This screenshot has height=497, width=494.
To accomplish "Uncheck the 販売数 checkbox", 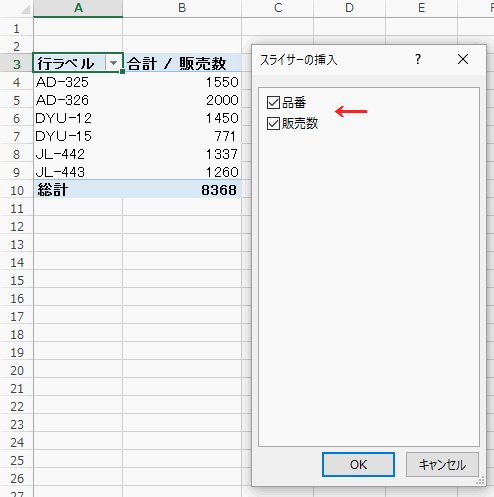I will pos(273,124).
